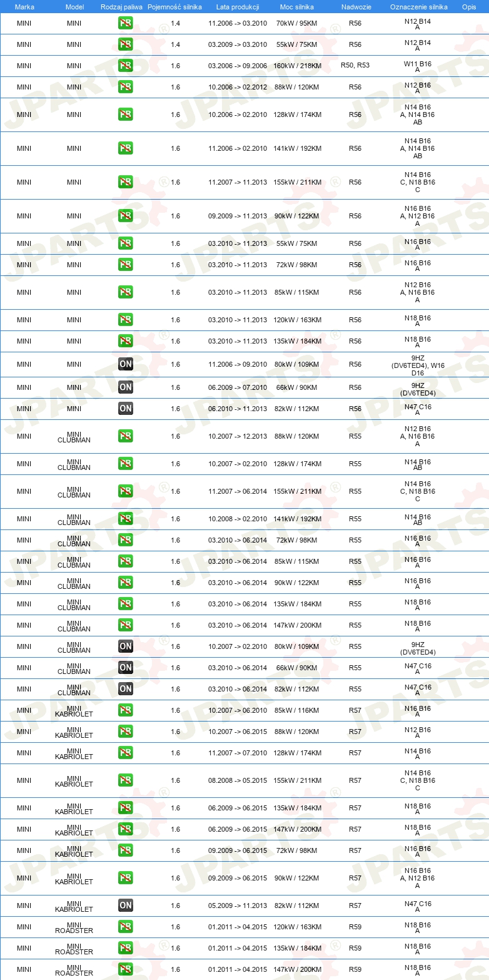Click the 'Nadwozie' column header

click(x=355, y=6)
